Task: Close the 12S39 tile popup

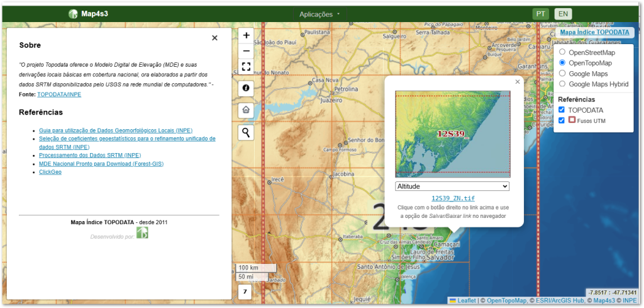Action: (x=518, y=82)
